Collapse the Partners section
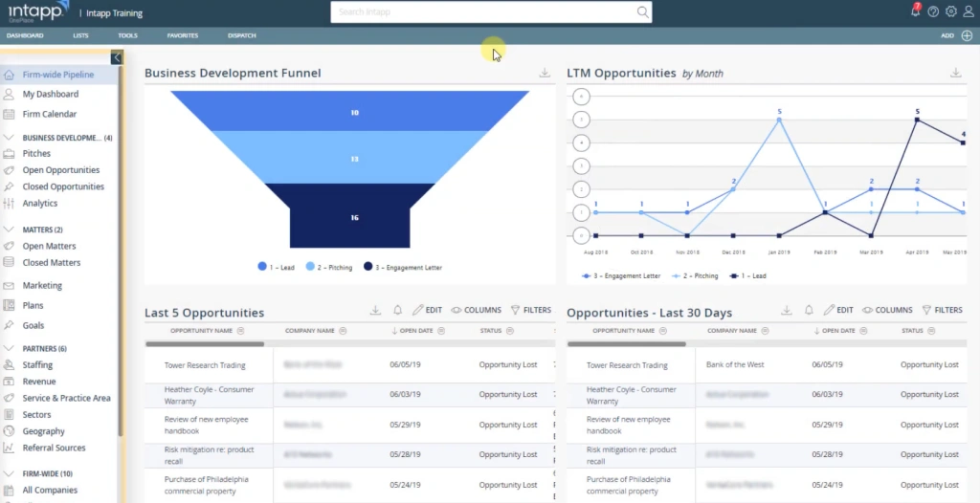Viewport: 980px width, 503px height. click(x=9, y=348)
